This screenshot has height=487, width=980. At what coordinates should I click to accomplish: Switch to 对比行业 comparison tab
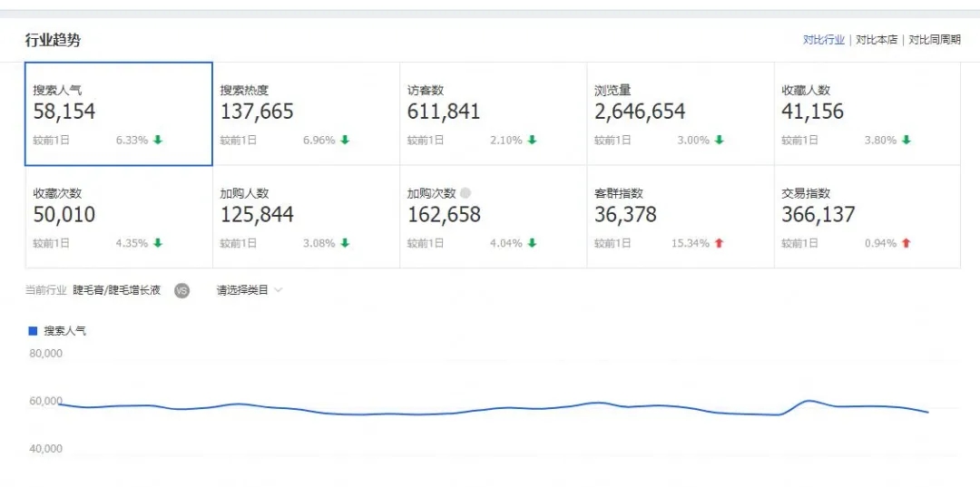(823, 40)
